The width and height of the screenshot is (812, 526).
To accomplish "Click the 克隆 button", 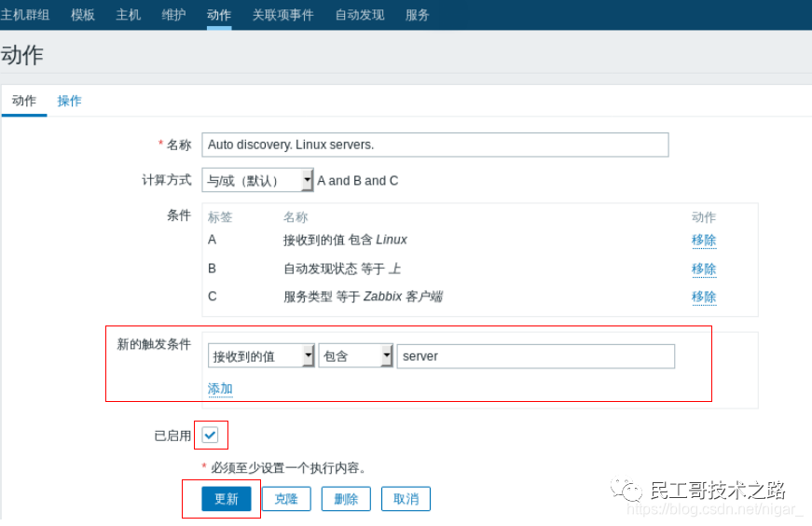I will [x=286, y=499].
